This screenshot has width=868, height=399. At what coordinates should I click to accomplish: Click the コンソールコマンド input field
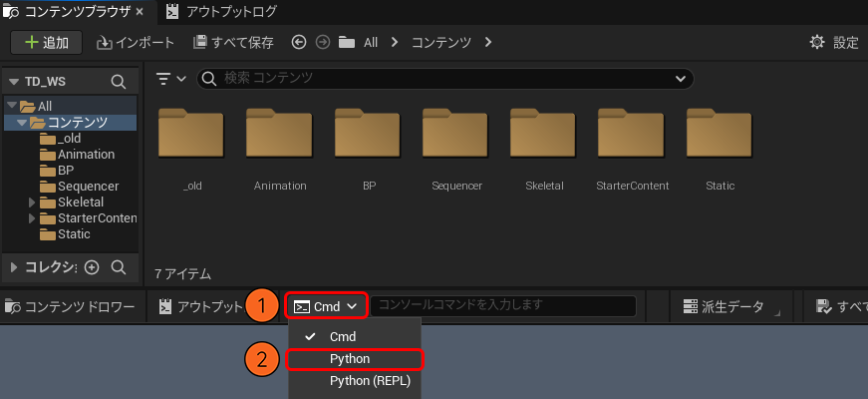pyautogui.click(x=502, y=305)
